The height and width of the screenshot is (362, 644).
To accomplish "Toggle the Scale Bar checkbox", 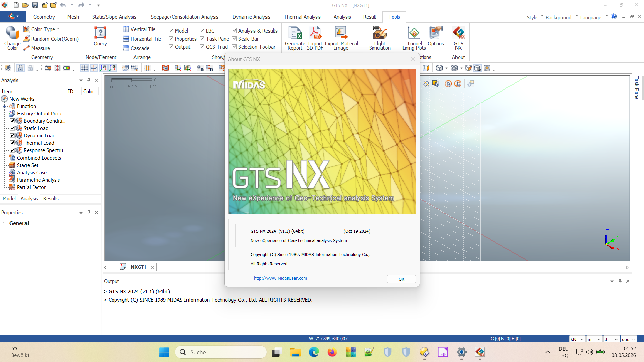I will 235,39.
